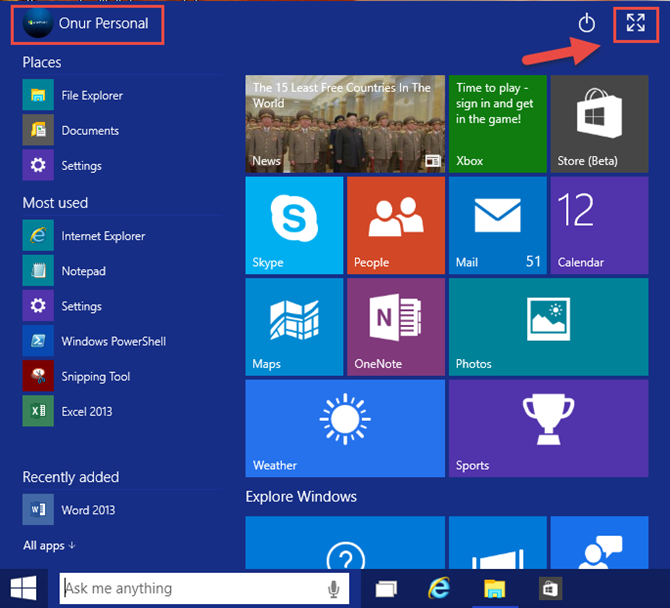Open the help question-mark tile under Explore Windows
The image size is (670, 608).
345,542
